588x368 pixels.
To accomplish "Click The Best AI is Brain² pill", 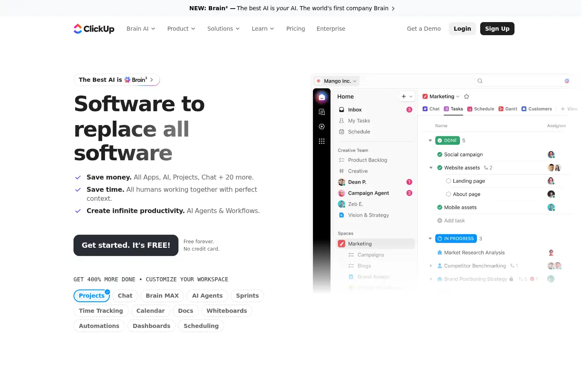I will [116, 80].
